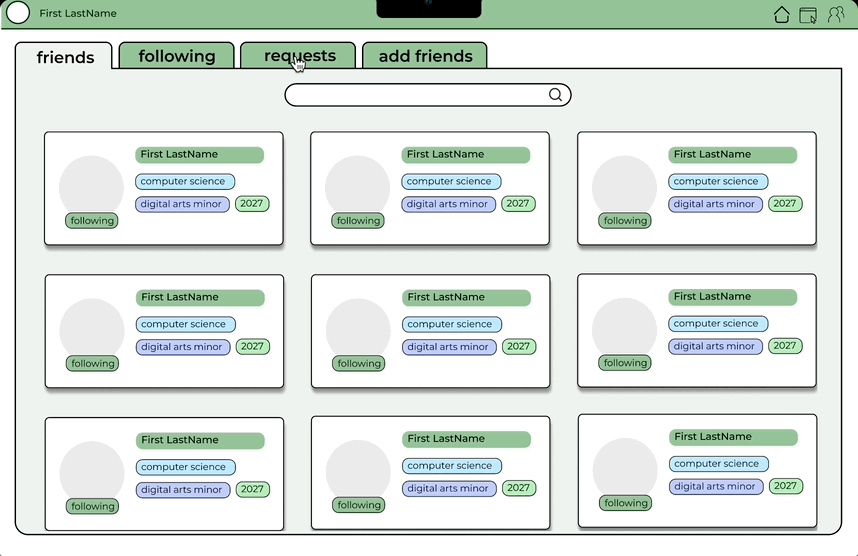
Task: Click the magnifier icon in search bar
Action: point(555,95)
